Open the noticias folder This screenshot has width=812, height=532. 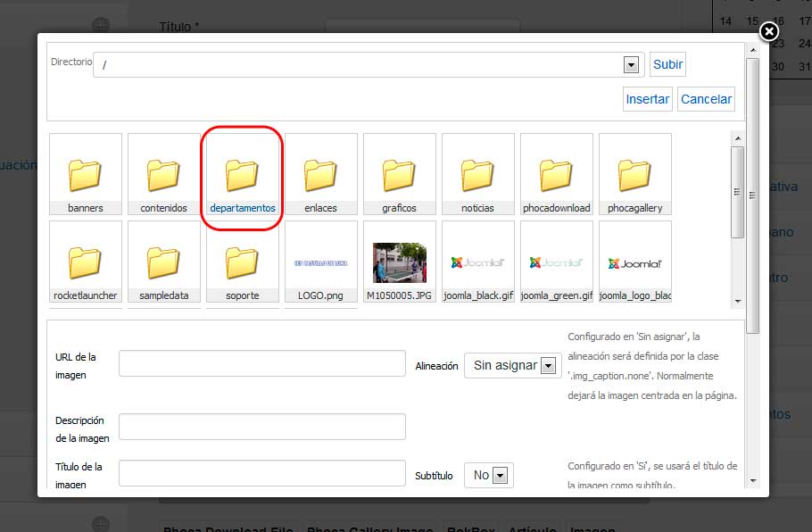pyautogui.click(x=477, y=175)
